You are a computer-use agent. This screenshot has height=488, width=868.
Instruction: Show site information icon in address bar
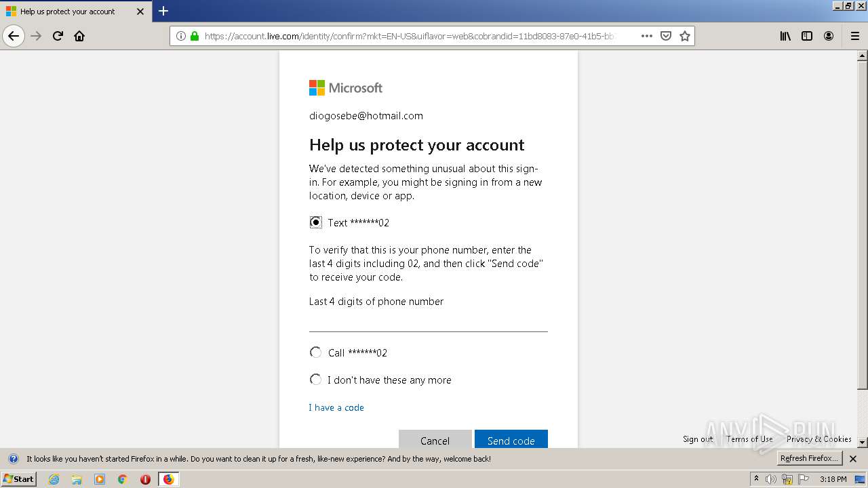(x=181, y=36)
